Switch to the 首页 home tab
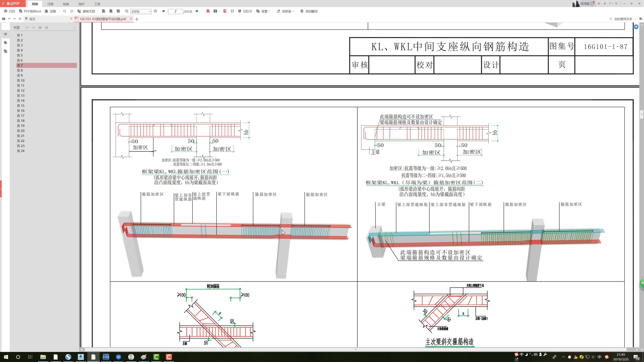This screenshot has height=362, width=644. (x=32, y=19)
